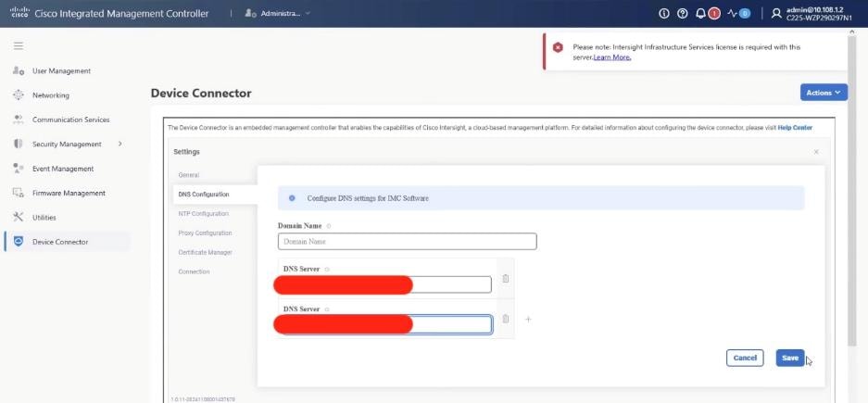Select the Proxy Configuration tab
Image resolution: width=868 pixels, height=403 pixels.
click(205, 233)
